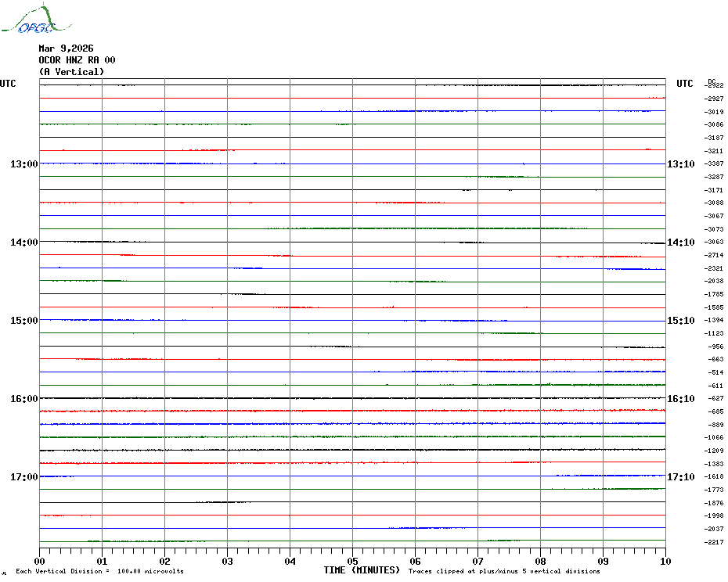728x582 pixels.
Task: Click the OFGC logo at the top
Action: tap(36, 19)
